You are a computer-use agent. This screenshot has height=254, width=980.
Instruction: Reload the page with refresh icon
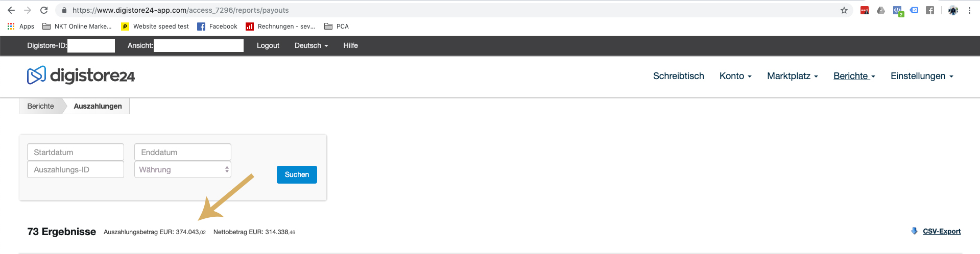[x=44, y=10]
